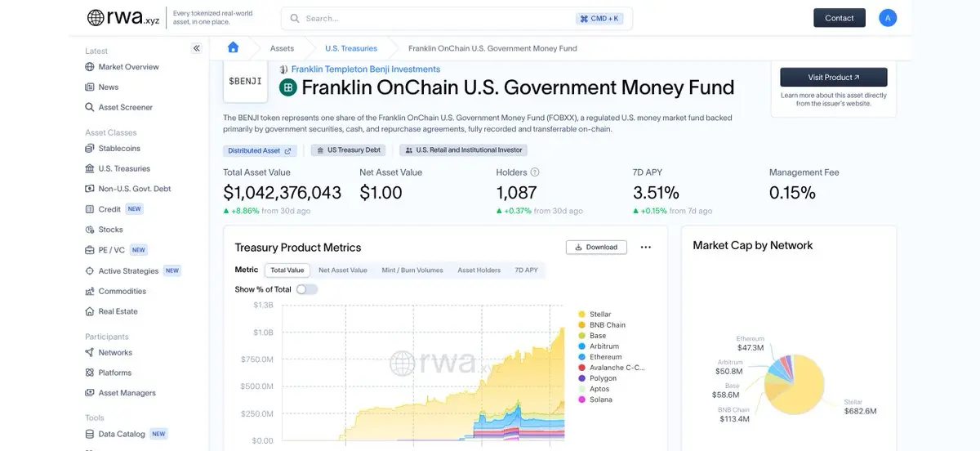Screen dimensions: 980x451
Task: Select the Net Asset Value metric tab
Action: [x=343, y=270]
